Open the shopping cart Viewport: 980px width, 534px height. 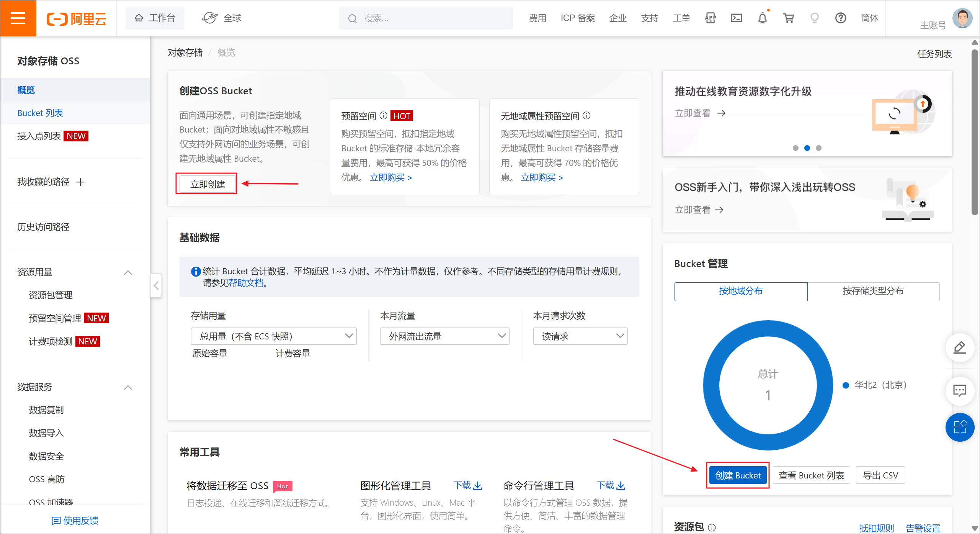point(789,18)
